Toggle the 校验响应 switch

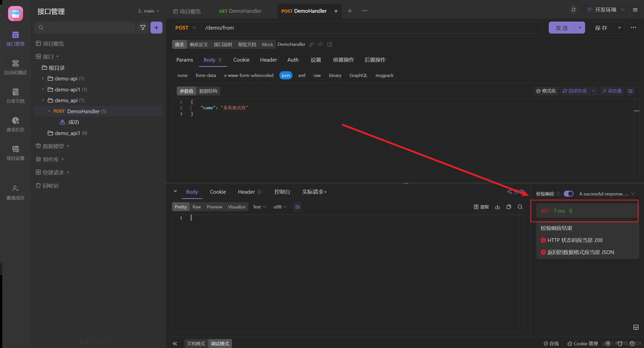pyautogui.click(x=569, y=194)
